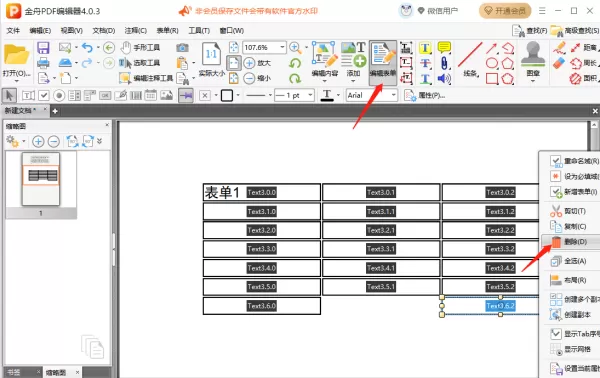The image size is (600, 378).
Task: Open the 文件 menu
Action: tap(13, 30)
